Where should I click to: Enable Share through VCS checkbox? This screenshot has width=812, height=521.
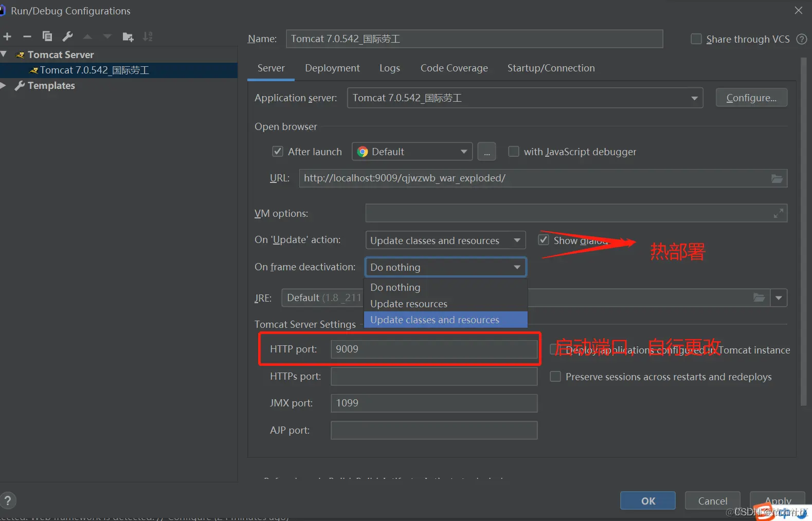pos(696,39)
